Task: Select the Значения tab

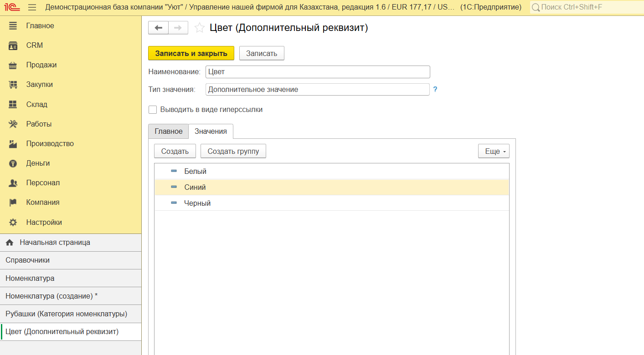Action: [211, 131]
